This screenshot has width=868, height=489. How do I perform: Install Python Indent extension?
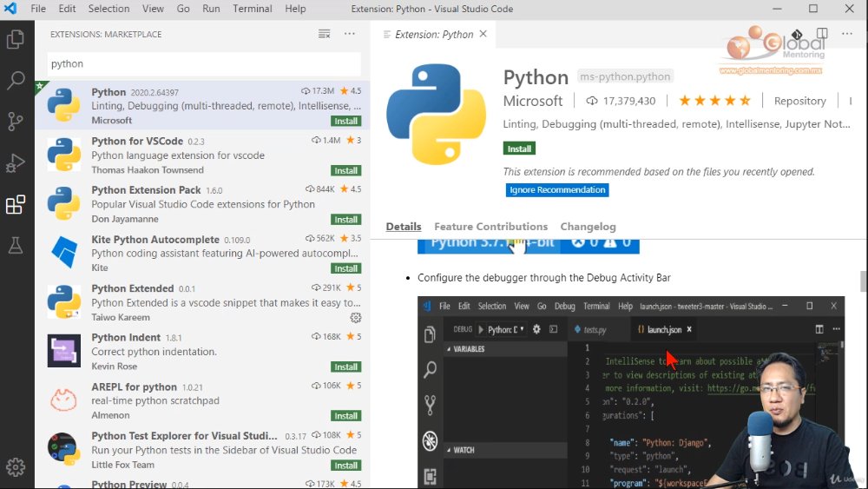[x=346, y=367]
